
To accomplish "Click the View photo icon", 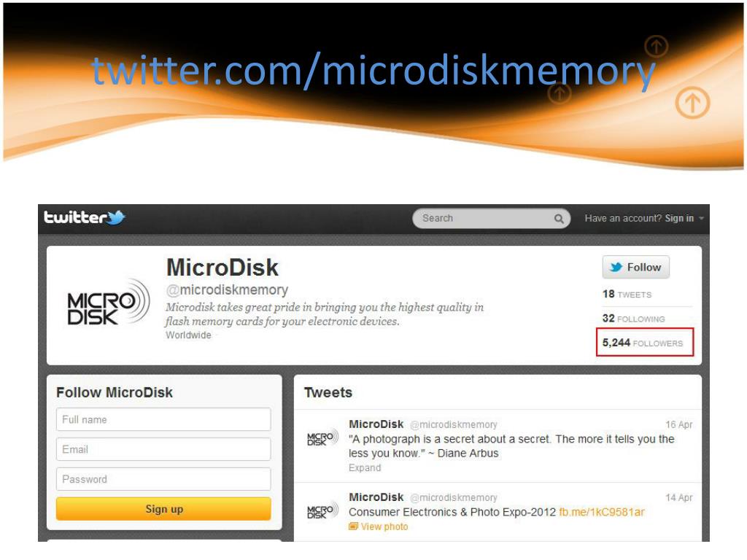I will tap(353, 526).
